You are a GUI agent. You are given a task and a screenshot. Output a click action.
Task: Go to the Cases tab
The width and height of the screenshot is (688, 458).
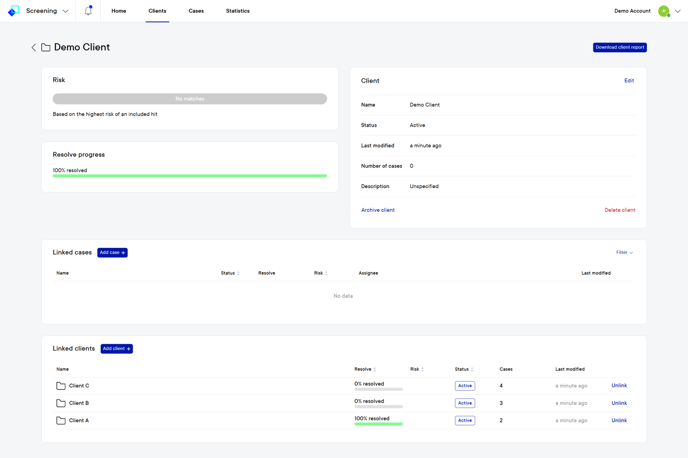(196, 11)
